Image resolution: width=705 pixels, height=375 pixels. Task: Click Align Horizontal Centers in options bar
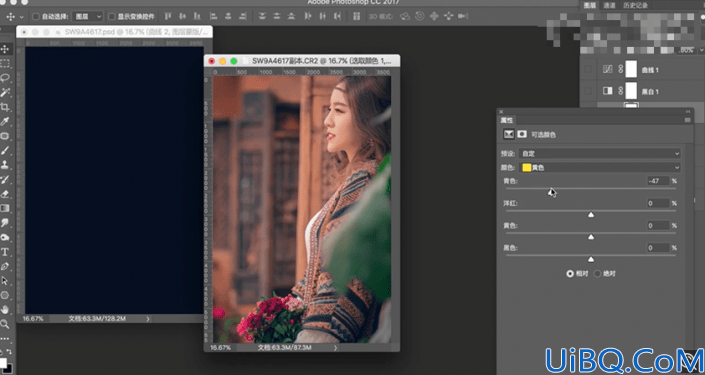point(228,17)
